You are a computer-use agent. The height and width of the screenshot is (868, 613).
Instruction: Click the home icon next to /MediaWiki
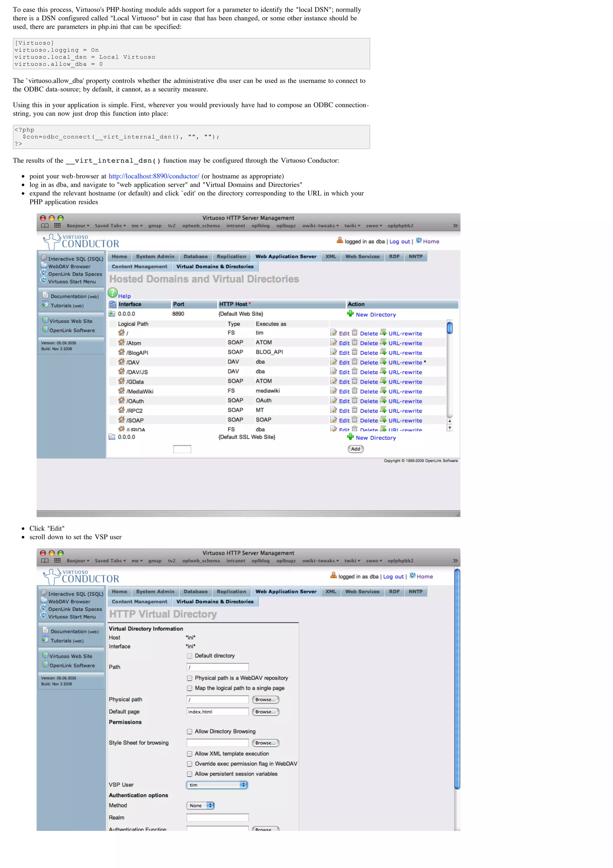pyautogui.click(x=121, y=391)
